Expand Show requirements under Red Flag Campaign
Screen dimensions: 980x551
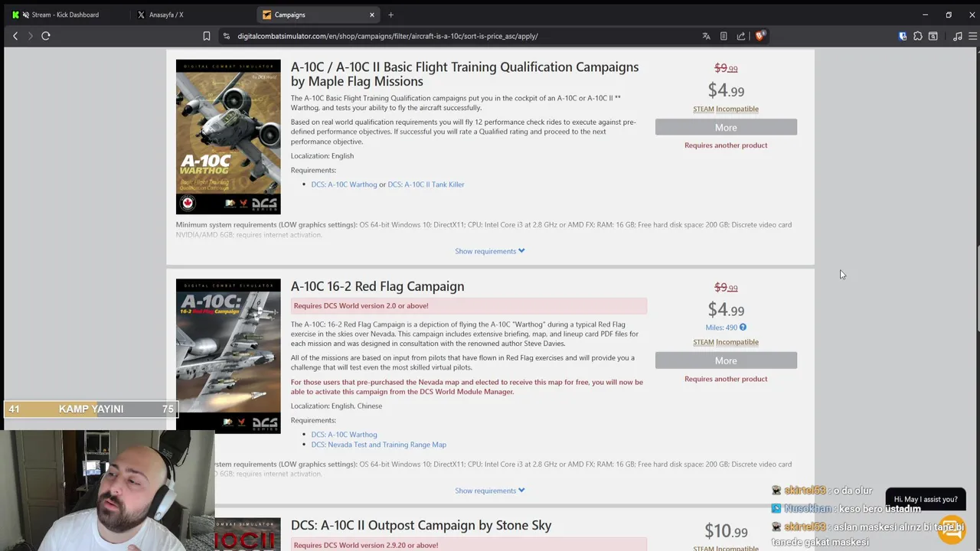490,491
